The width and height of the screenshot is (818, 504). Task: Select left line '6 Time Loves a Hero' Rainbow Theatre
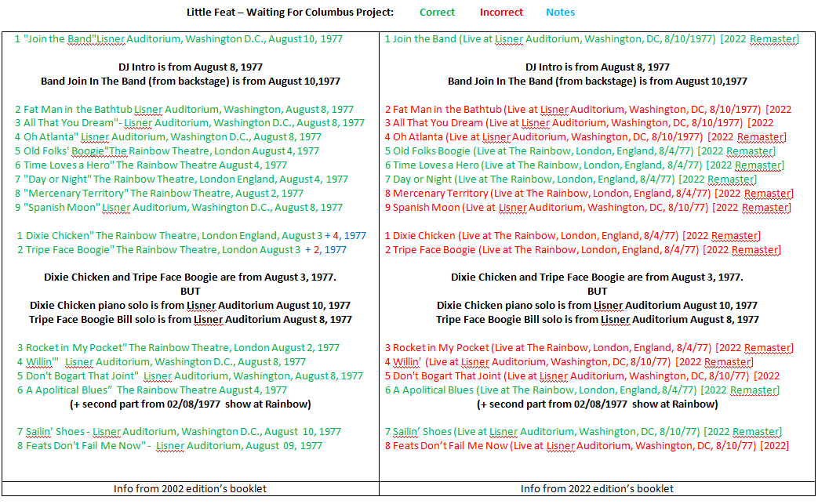151,165
